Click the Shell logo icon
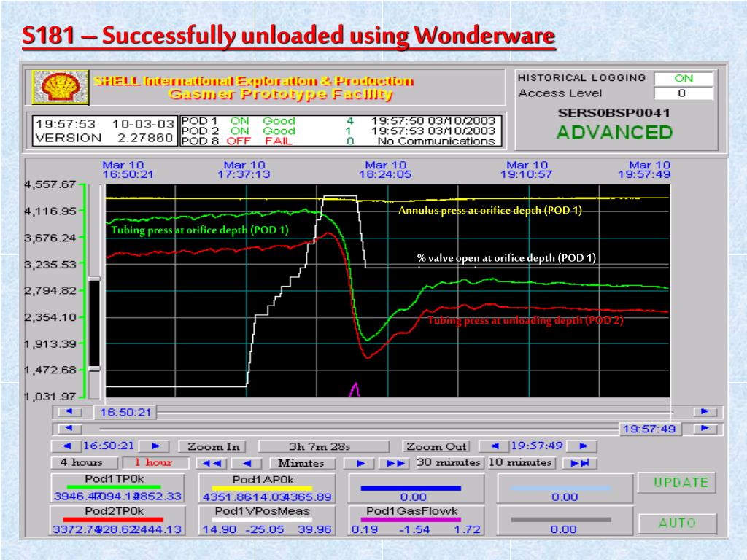 click(x=61, y=87)
